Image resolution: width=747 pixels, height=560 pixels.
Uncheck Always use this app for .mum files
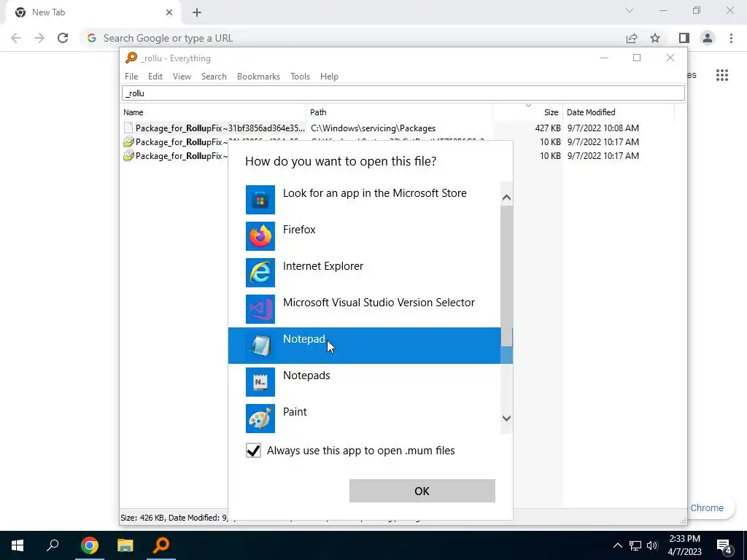pos(253,451)
